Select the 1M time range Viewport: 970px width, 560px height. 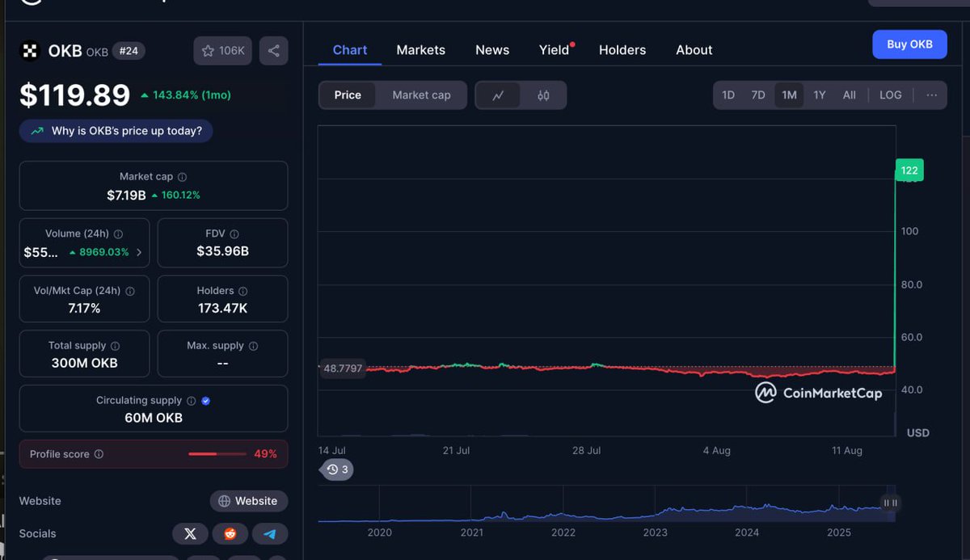[789, 95]
